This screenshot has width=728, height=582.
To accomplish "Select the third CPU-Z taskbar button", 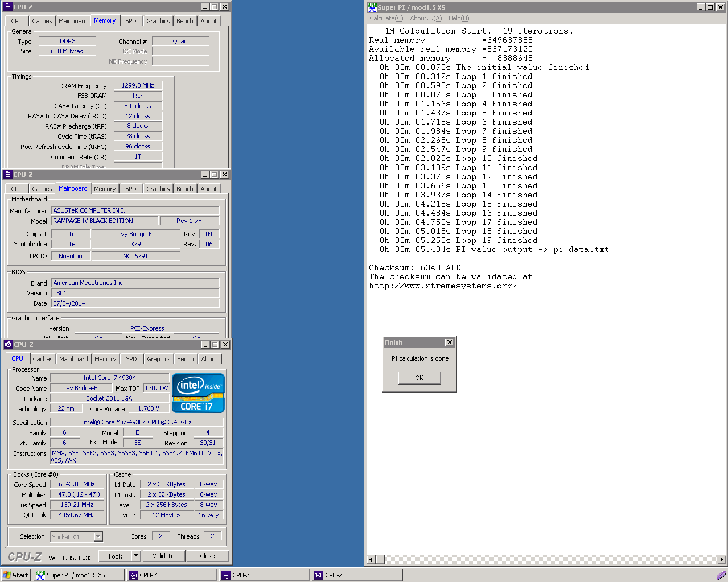I will click(x=357, y=575).
